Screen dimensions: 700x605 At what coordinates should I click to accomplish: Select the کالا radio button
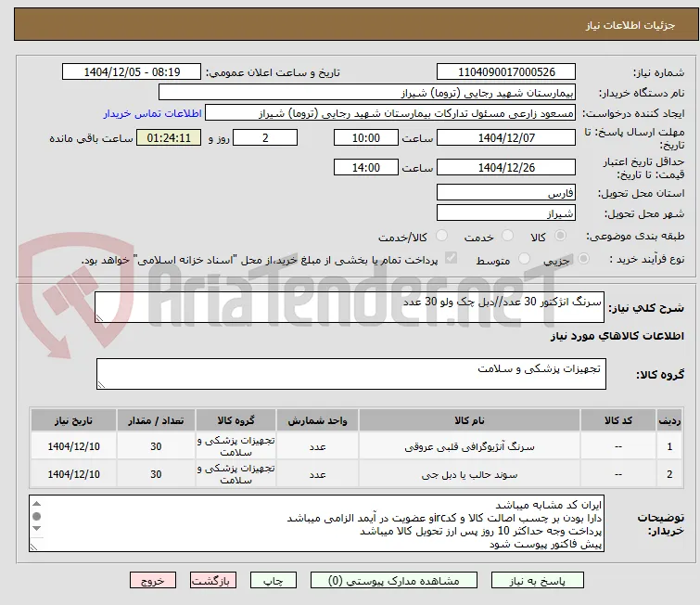tap(560, 236)
